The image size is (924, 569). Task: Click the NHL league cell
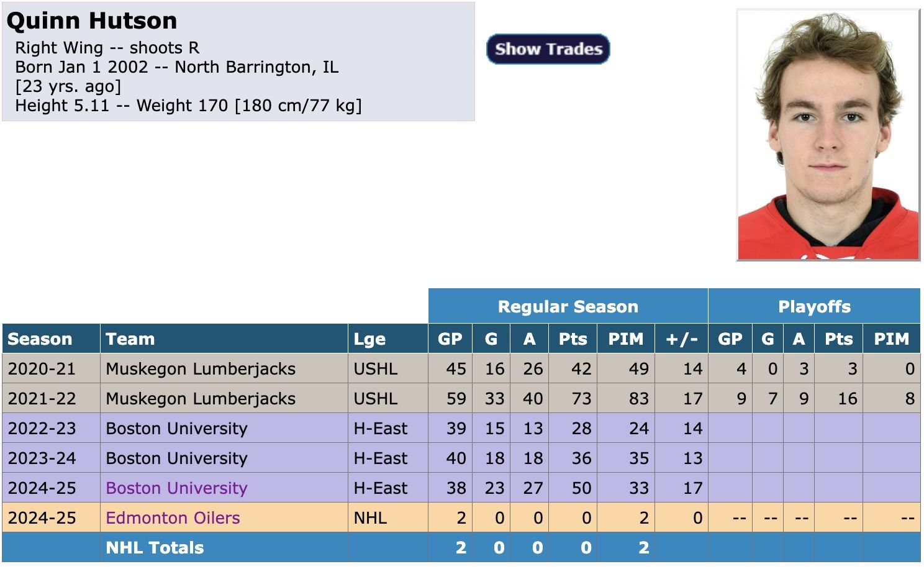[x=370, y=518]
